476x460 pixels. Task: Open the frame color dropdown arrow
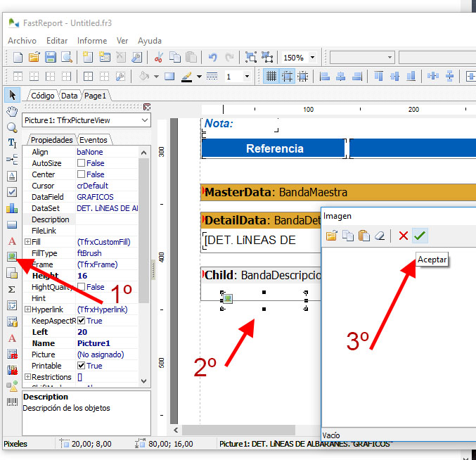click(199, 77)
